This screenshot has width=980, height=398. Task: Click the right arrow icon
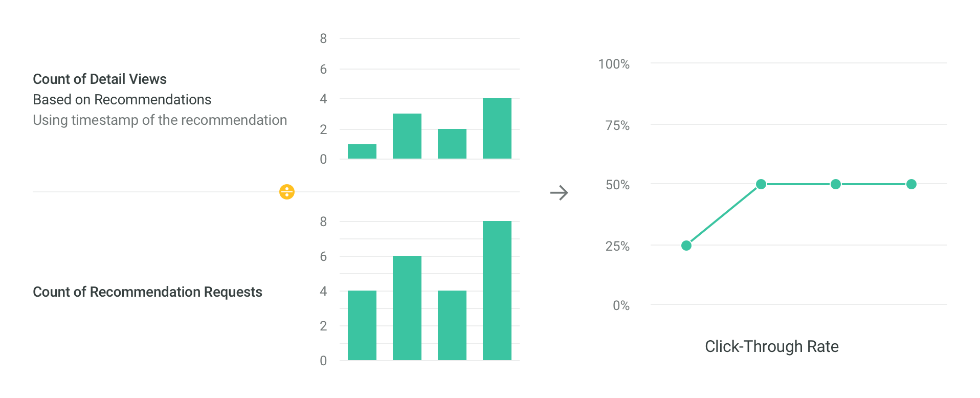[x=559, y=193]
